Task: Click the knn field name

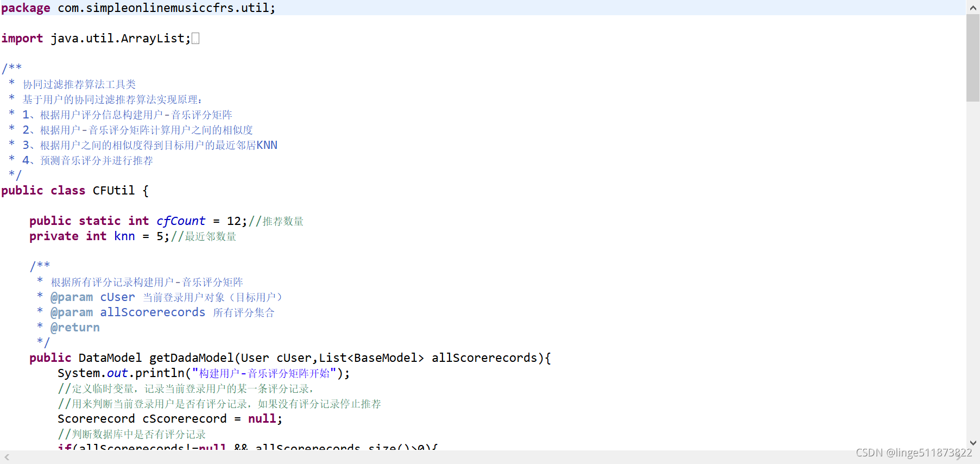Action: 124,236
